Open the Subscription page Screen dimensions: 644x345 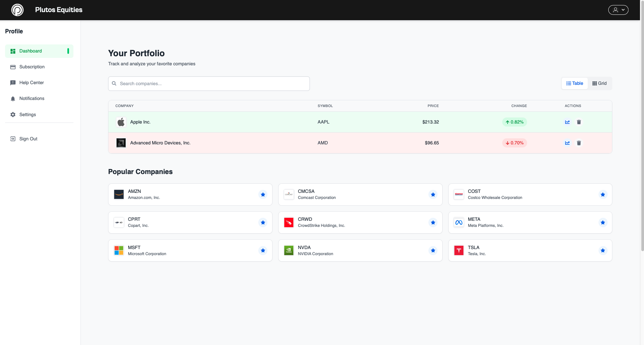(x=32, y=67)
